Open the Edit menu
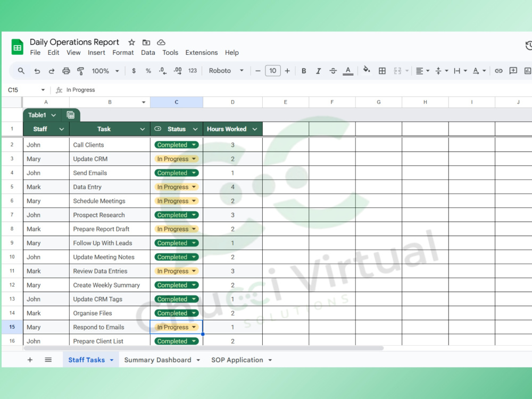 coord(53,53)
